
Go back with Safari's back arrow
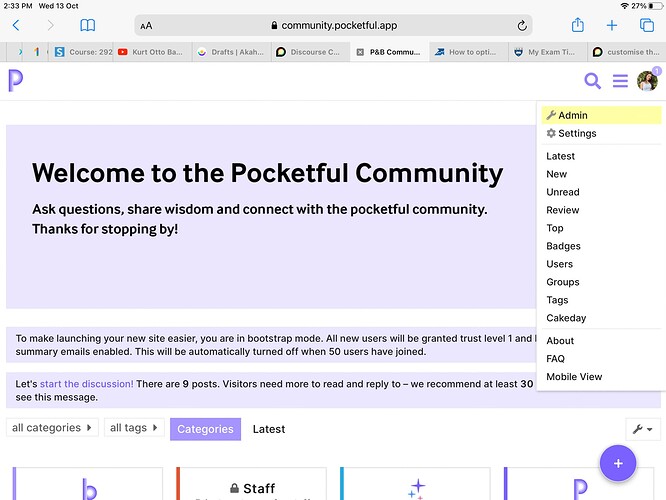pos(16,25)
